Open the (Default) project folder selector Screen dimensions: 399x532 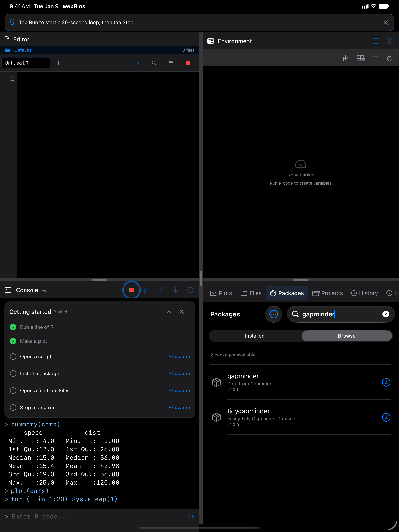18,50
